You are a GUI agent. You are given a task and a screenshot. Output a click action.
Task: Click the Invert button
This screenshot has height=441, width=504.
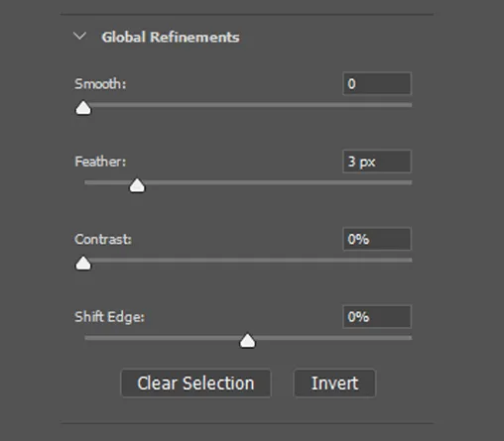click(334, 384)
